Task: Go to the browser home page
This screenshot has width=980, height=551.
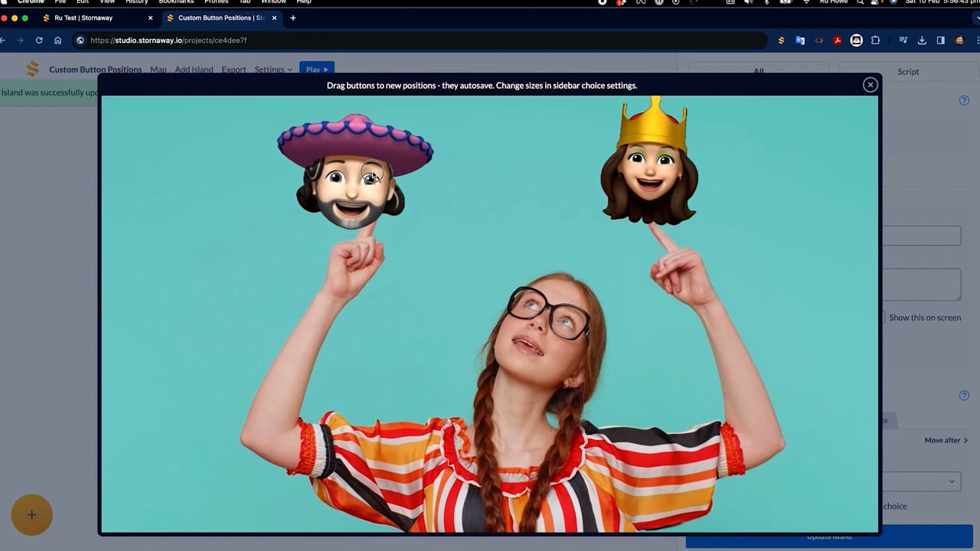Action: [57, 41]
